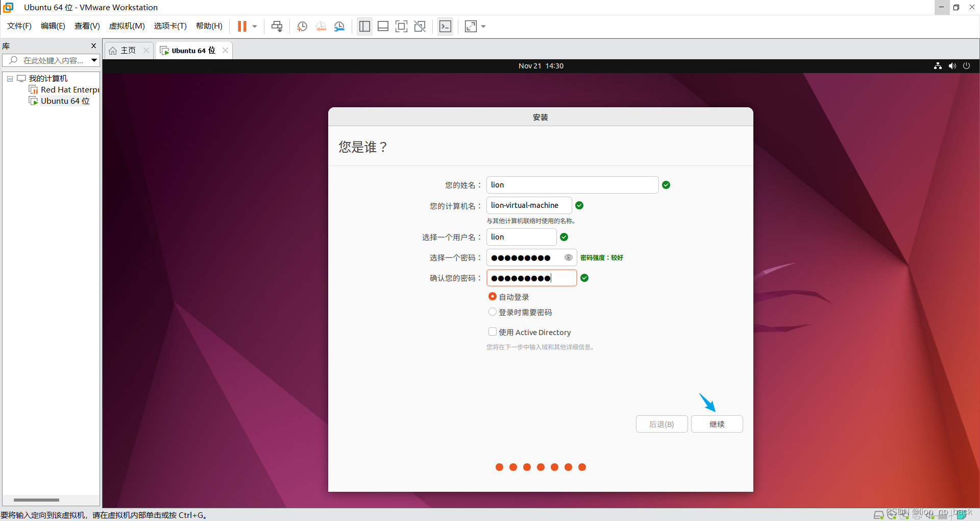The width and height of the screenshot is (980, 521).
Task: Open the console view icon
Action: point(446,27)
